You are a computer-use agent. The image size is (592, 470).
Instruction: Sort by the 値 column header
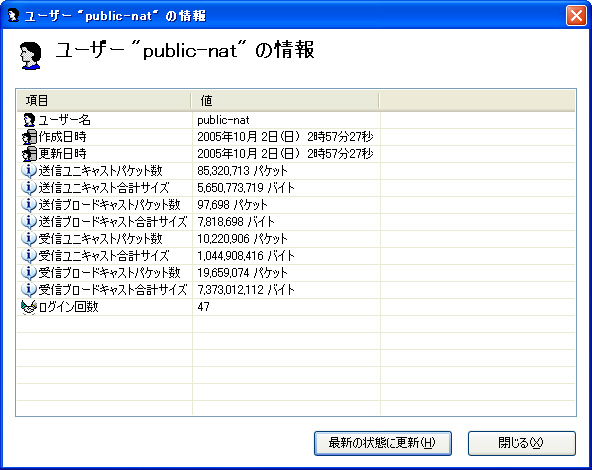tap(285, 101)
